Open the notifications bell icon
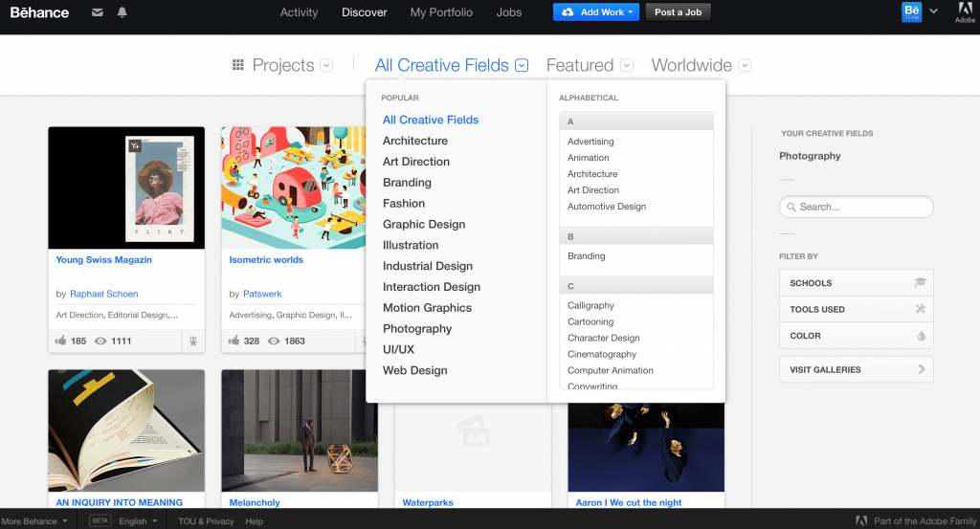 click(122, 11)
